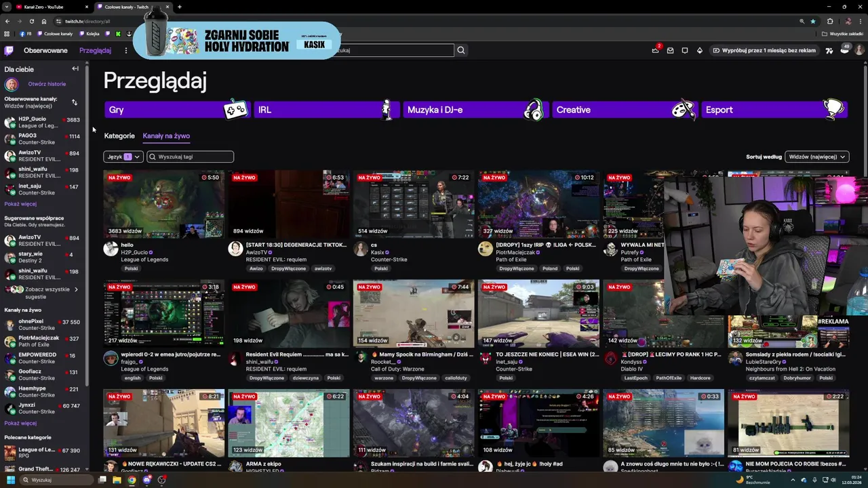This screenshot has height=488, width=868.
Task: Open the IRL category banner
Action: pos(326,110)
